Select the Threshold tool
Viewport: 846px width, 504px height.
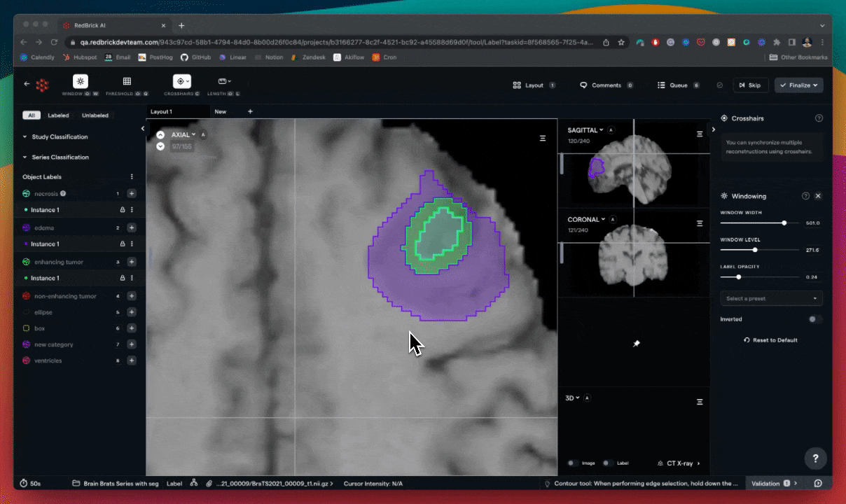point(127,82)
